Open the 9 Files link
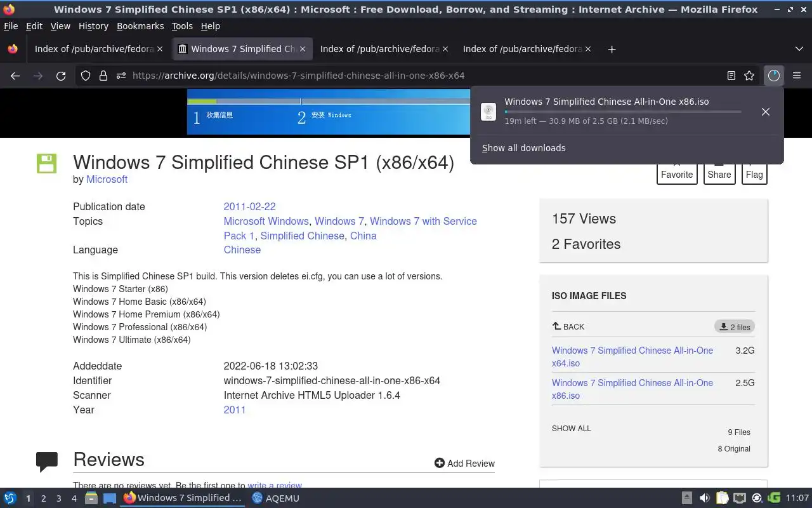This screenshot has width=812, height=508. tap(738, 432)
